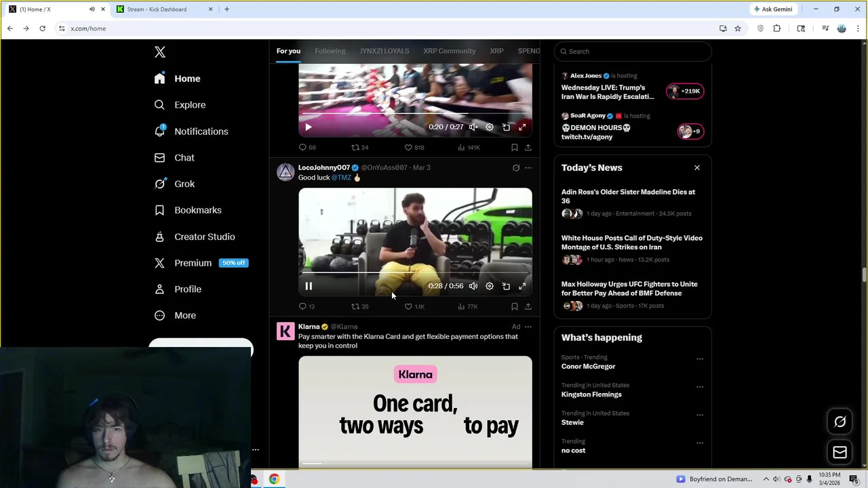Switch to the JYNXZI LOYALS tab

pos(384,51)
